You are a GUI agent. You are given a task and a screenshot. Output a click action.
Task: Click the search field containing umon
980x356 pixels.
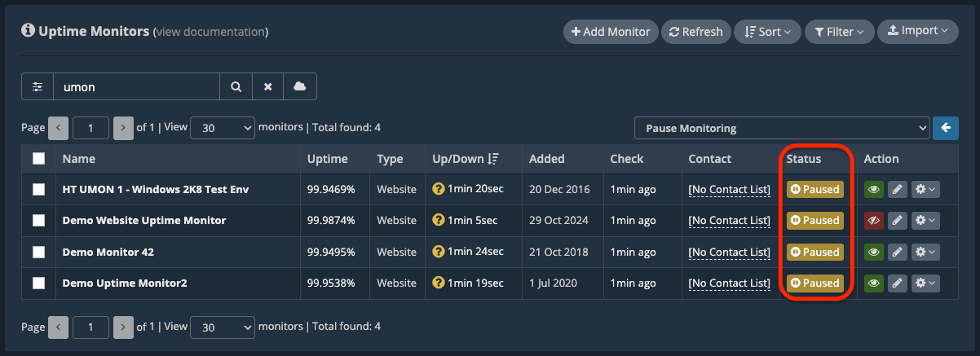(136, 86)
